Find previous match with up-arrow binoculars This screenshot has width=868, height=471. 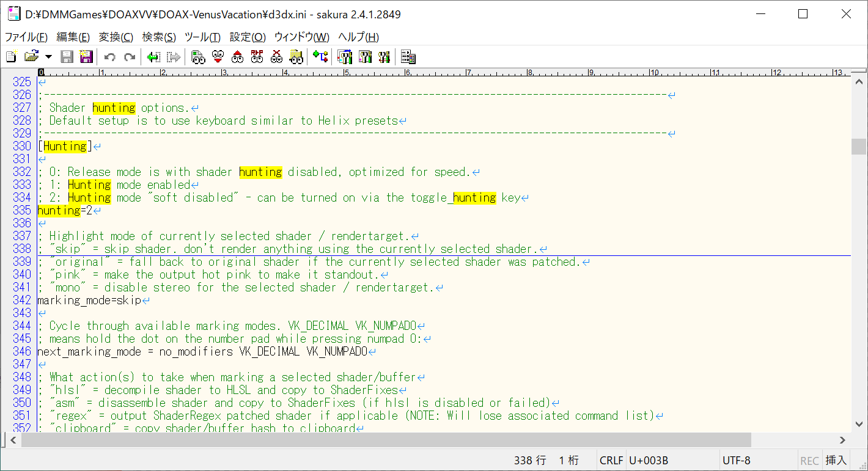(238, 57)
